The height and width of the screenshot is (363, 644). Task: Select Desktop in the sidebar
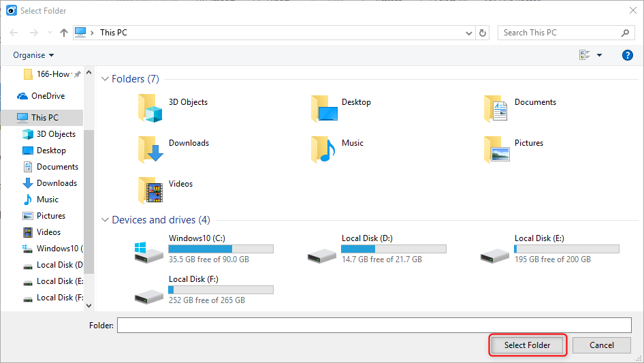(x=44, y=151)
